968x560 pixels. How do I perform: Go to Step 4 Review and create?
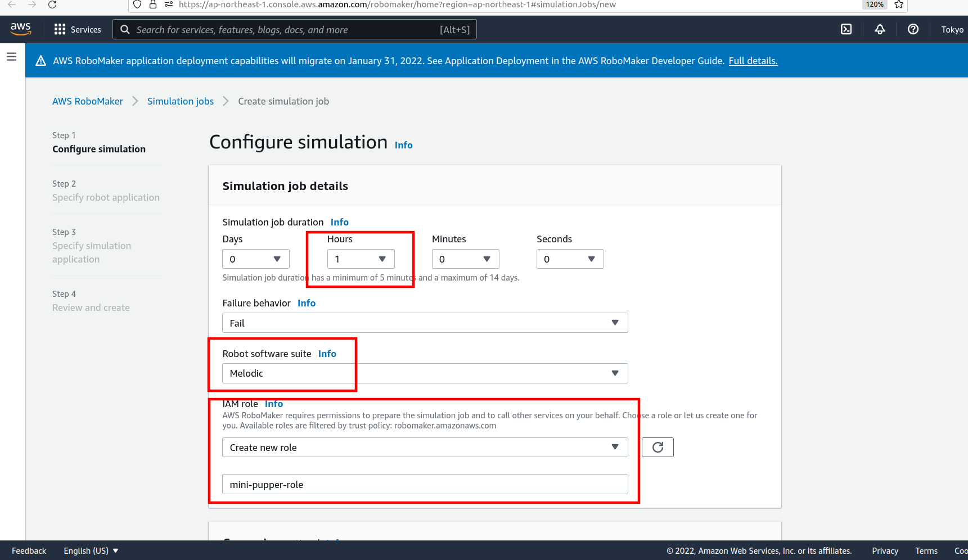(x=91, y=308)
